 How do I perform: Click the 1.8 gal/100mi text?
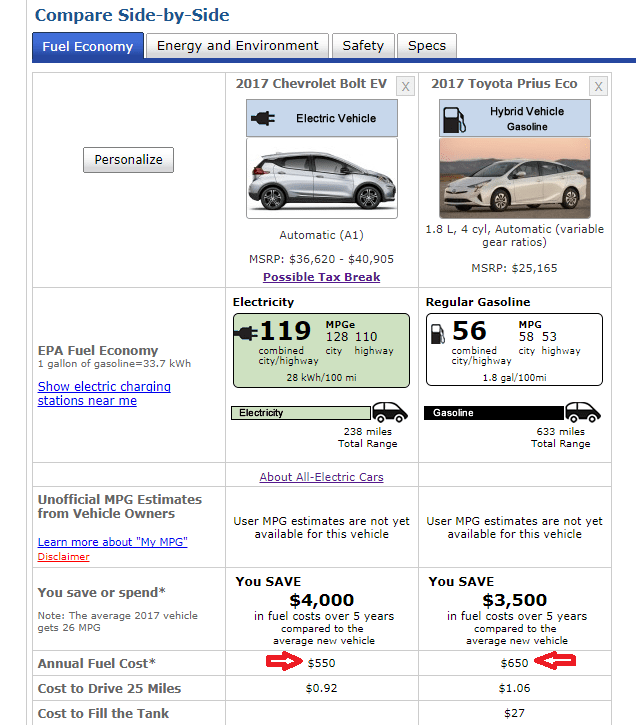coord(514,378)
